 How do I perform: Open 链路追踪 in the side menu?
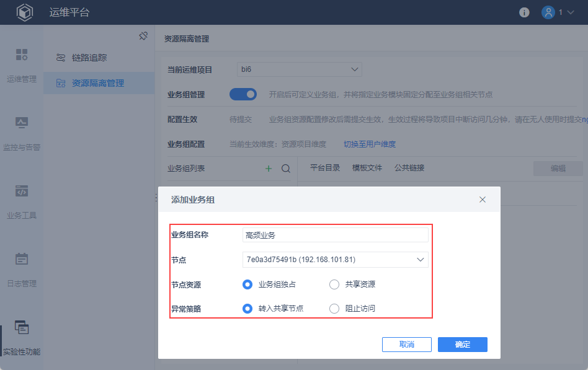89,58
